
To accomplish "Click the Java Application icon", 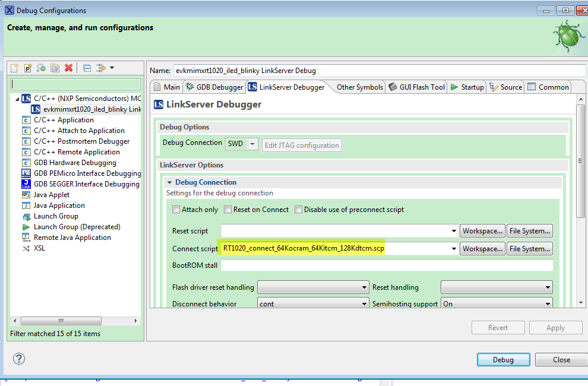I will click(26, 205).
